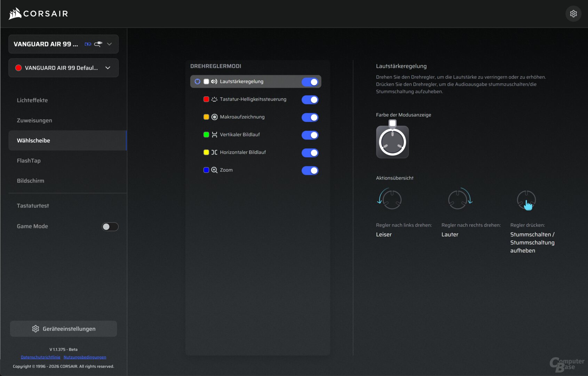Change Farbe der Modusanzeige color swatch
Image resolution: width=588 pixels, height=376 pixels.
[392, 123]
